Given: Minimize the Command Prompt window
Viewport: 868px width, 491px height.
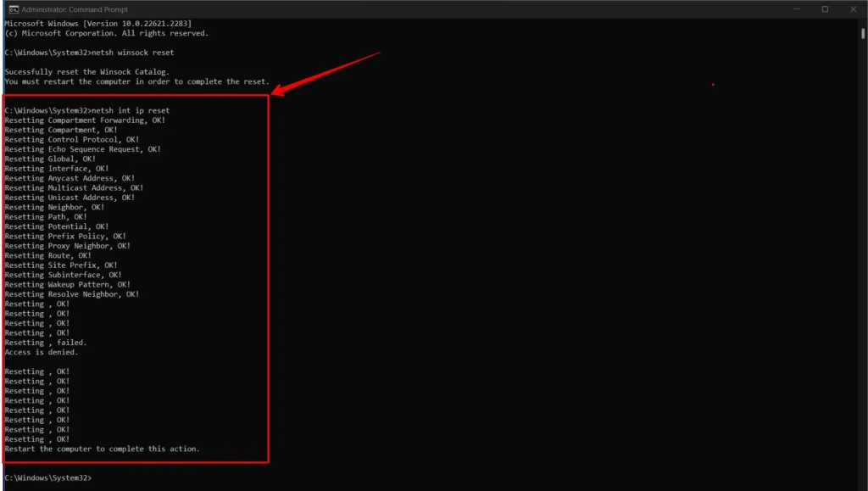Looking at the screenshot, I should tap(797, 9).
